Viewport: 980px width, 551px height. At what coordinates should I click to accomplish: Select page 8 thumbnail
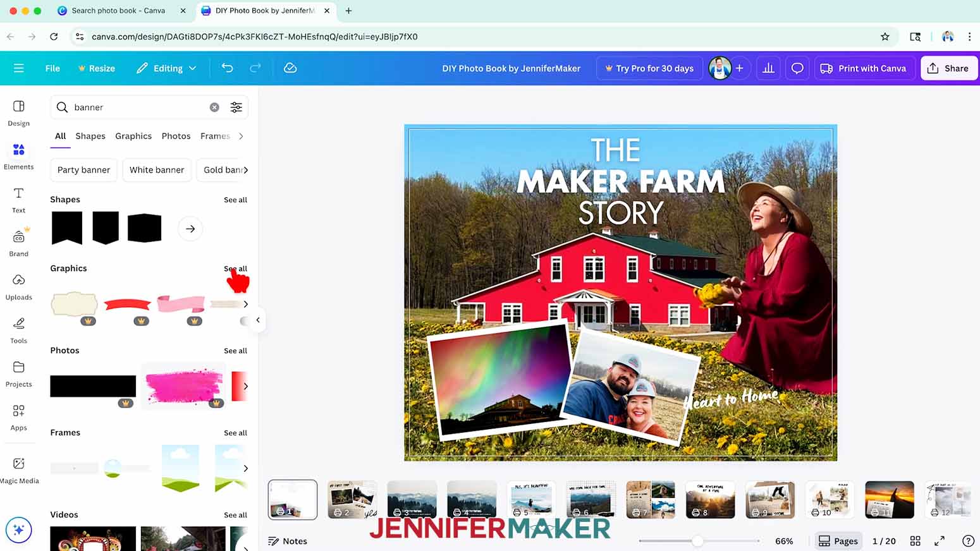(x=710, y=499)
